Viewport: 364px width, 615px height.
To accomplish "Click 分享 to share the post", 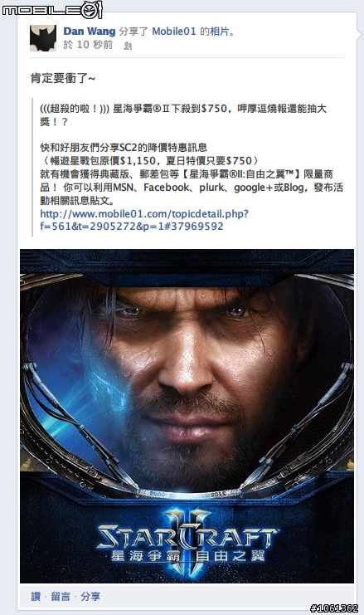I will point(90,597).
